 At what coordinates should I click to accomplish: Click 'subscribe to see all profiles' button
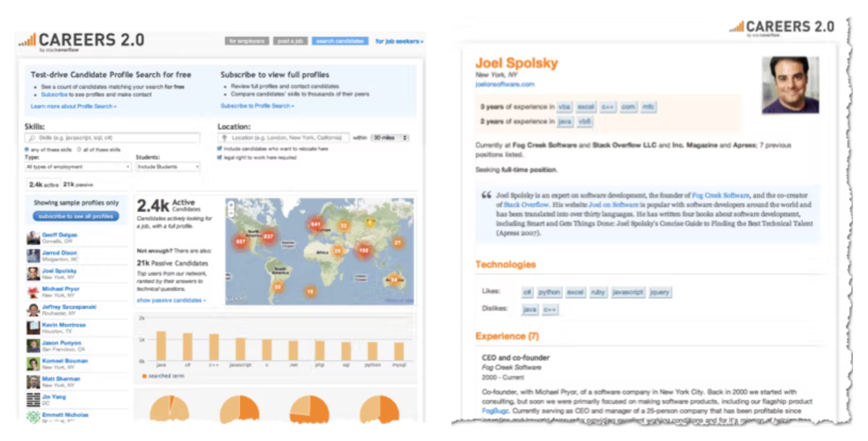[x=76, y=216]
